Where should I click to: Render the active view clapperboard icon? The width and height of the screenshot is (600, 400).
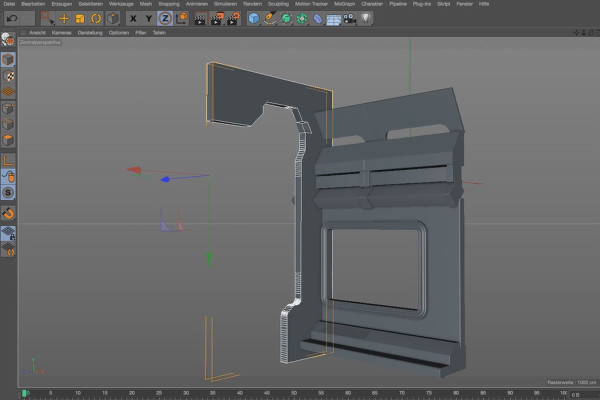click(x=200, y=18)
